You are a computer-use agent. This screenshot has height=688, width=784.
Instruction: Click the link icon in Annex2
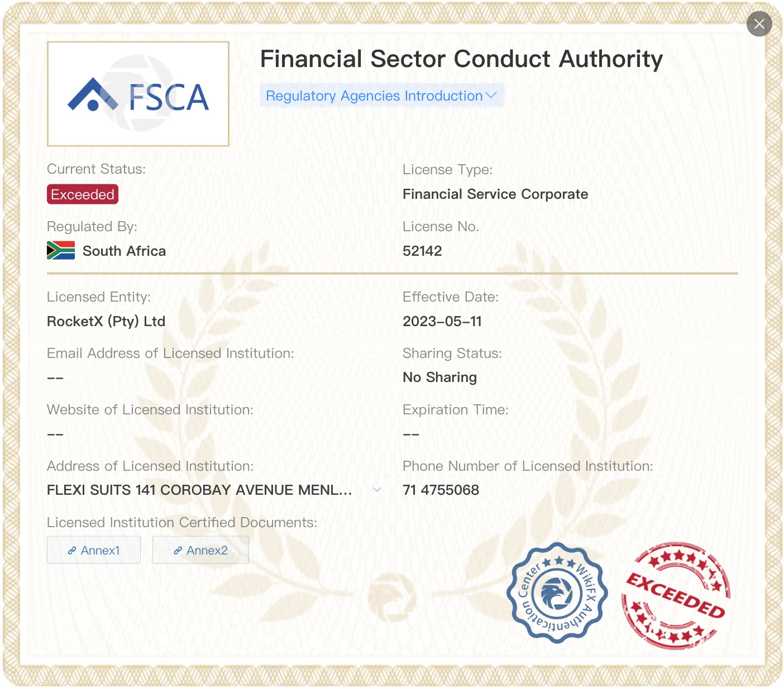(x=178, y=551)
